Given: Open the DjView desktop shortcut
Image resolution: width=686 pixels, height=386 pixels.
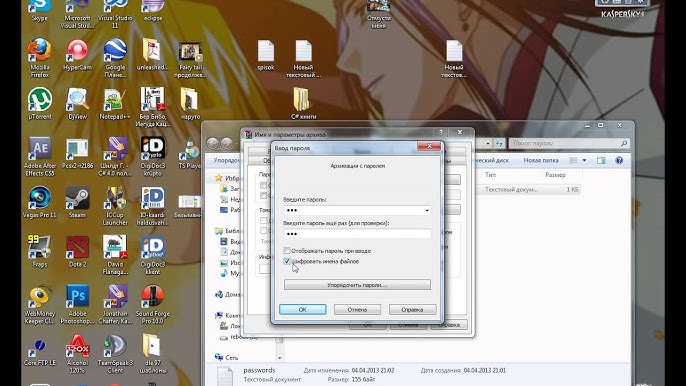Looking at the screenshot, I should [x=77, y=104].
